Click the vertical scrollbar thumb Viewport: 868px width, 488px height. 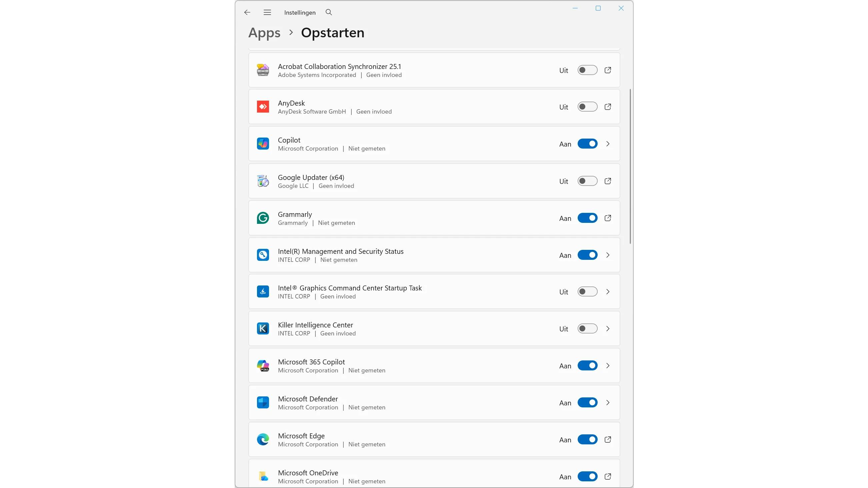pyautogui.click(x=630, y=166)
